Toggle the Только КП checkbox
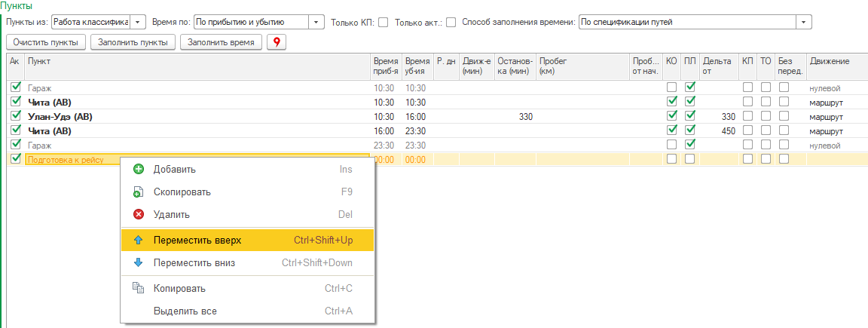Viewport: 868px width, 328px height. click(383, 23)
